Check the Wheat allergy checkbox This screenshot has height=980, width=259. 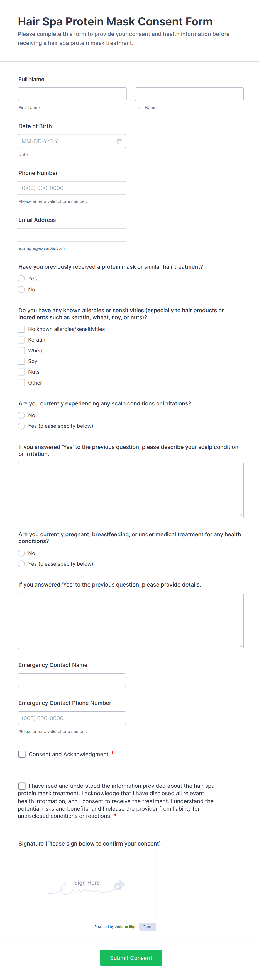[x=21, y=350]
